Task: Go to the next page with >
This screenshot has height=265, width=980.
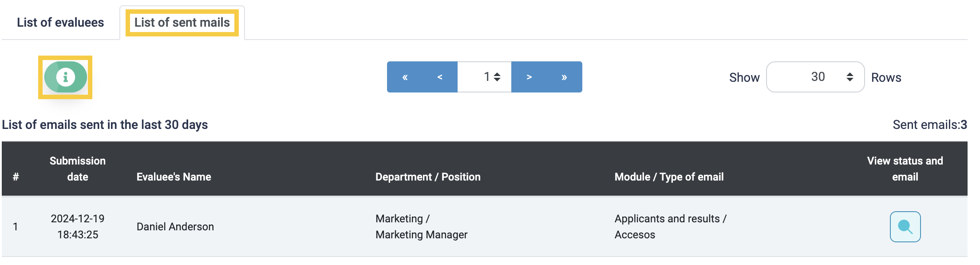Action: click(529, 77)
